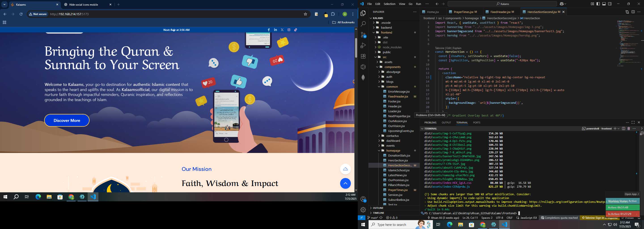Image resolution: width=644 pixels, height=229 pixels.
Task: Open the X icon on Kalaams header
Action: (282, 30)
